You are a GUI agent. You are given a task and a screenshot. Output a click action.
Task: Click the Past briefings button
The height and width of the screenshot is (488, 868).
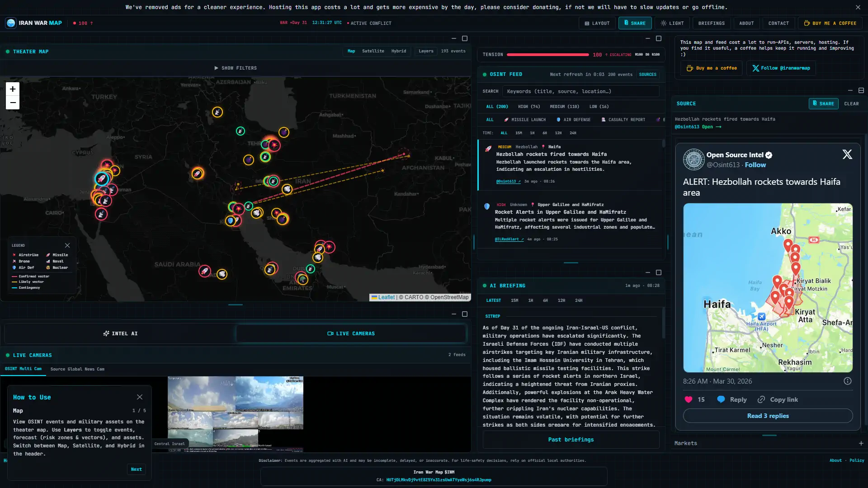click(571, 439)
